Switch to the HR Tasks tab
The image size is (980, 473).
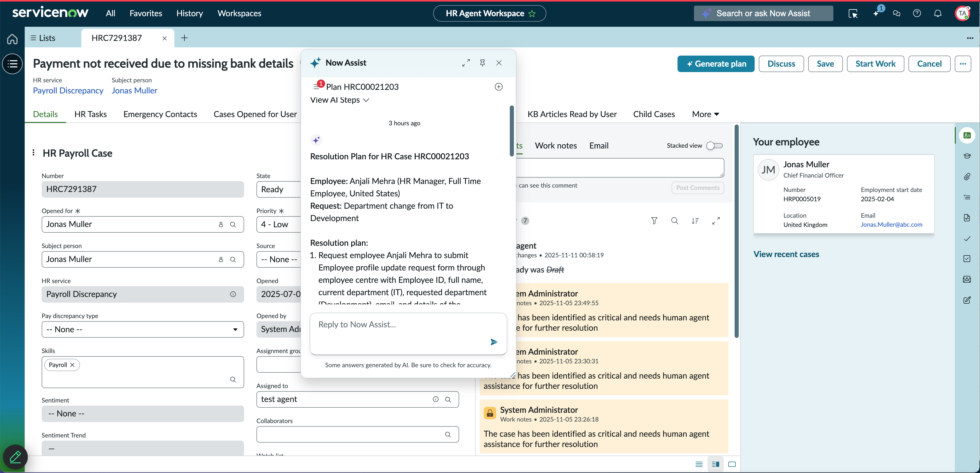click(91, 114)
